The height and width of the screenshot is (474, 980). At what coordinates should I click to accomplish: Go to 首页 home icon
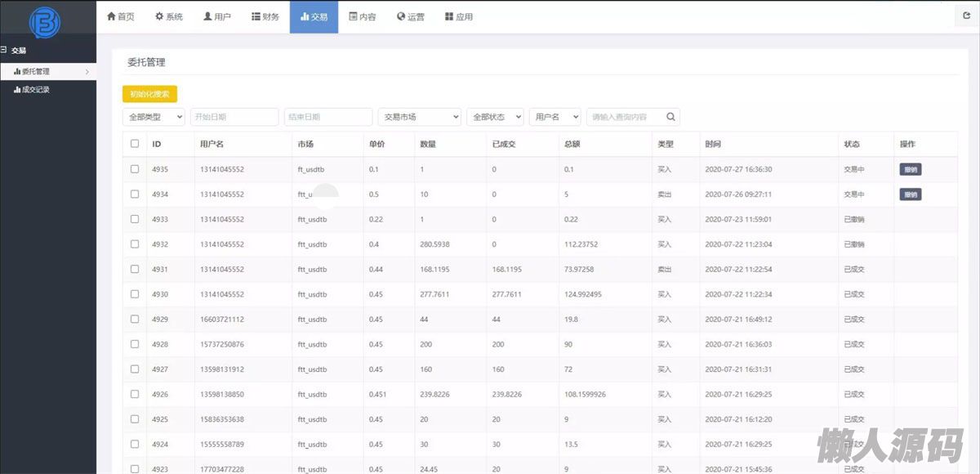point(121,16)
